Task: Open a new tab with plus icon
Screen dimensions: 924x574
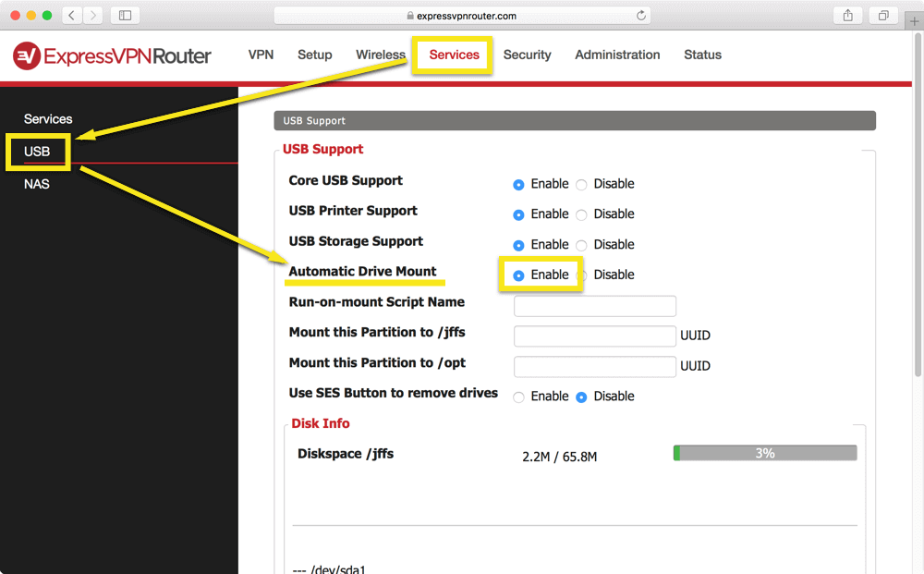Action: click(x=914, y=22)
